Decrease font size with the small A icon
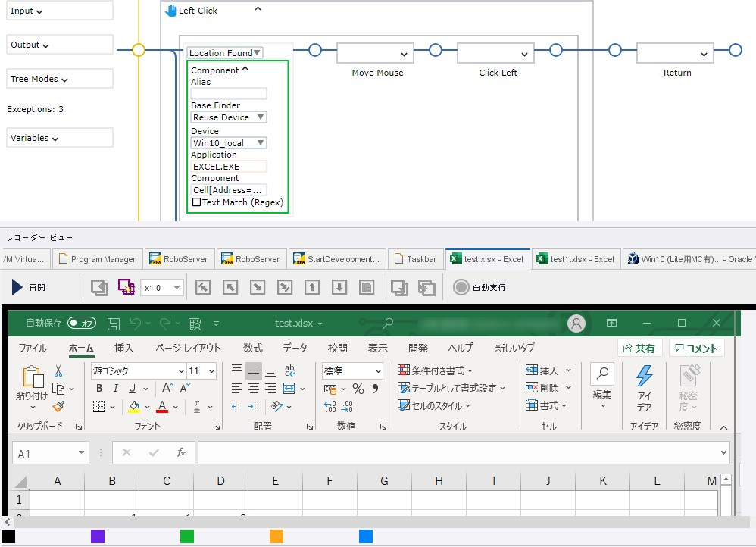Viewport: 756px width, 547px height. (185, 389)
